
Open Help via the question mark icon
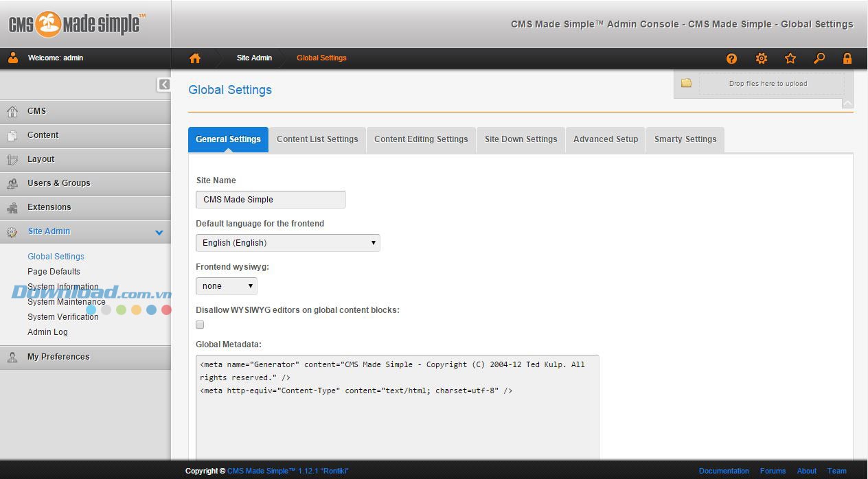coord(731,58)
